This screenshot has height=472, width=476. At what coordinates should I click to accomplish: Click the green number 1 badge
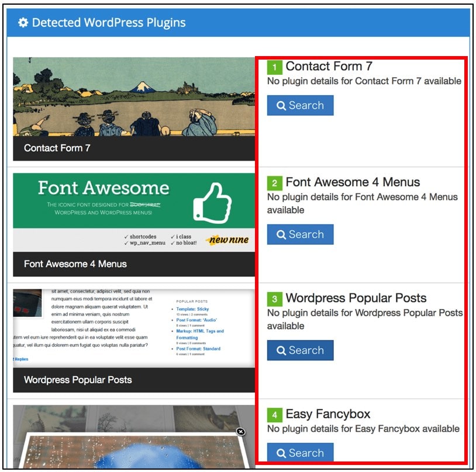(275, 67)
